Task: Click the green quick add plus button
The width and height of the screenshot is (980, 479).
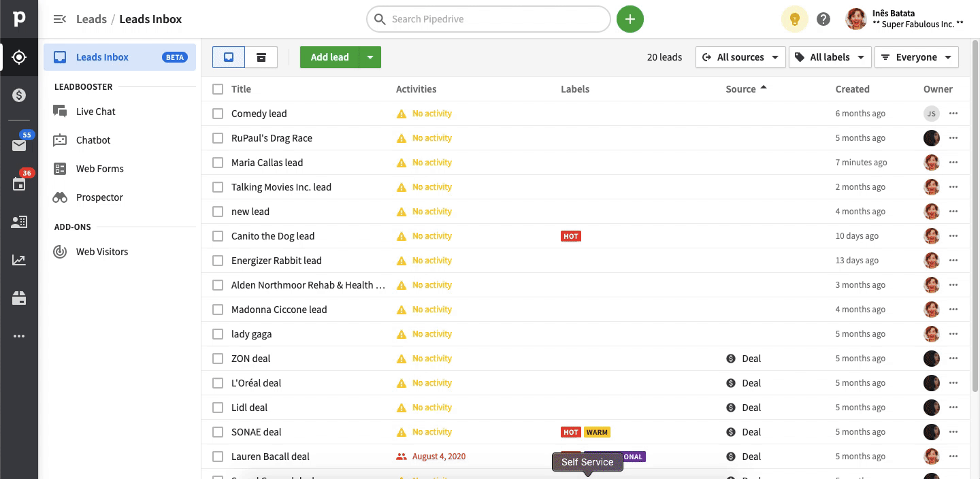Action: (x=630, y=19)
